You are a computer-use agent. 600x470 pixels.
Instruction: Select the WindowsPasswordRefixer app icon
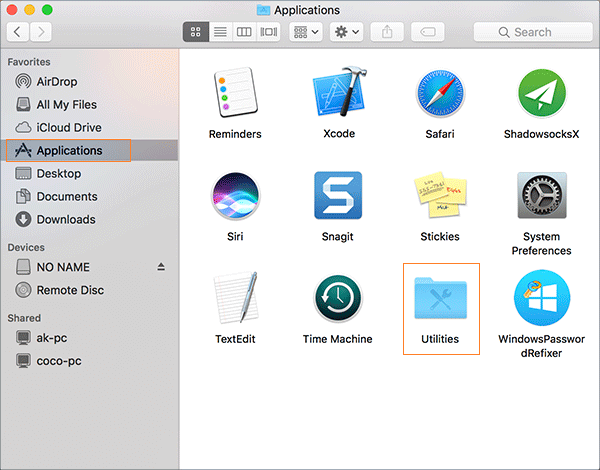[x=541, y=298]
